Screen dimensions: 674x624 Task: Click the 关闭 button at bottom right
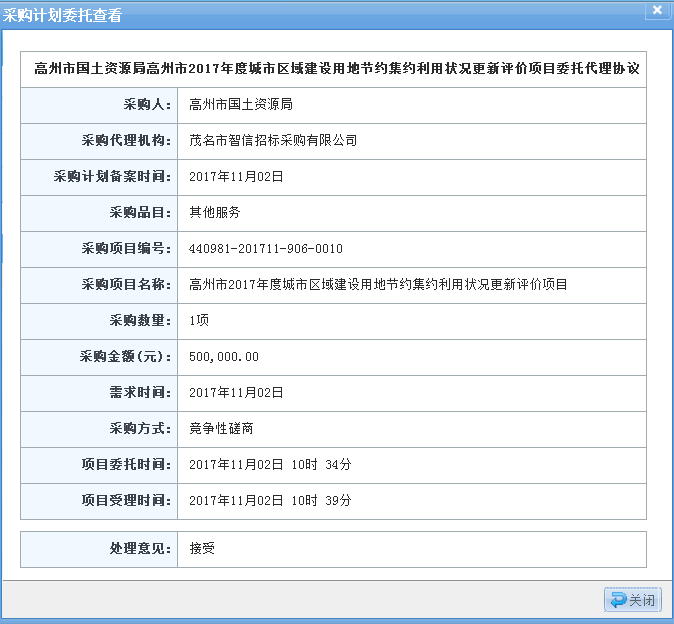pyautogui.click(x=633, y=600)
